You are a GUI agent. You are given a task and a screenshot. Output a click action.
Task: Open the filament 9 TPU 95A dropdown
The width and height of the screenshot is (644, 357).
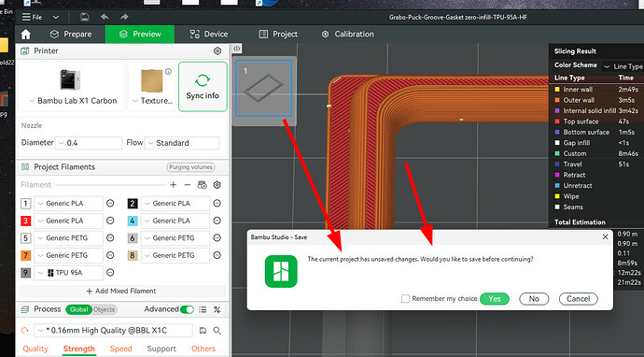tap(68, 273)
